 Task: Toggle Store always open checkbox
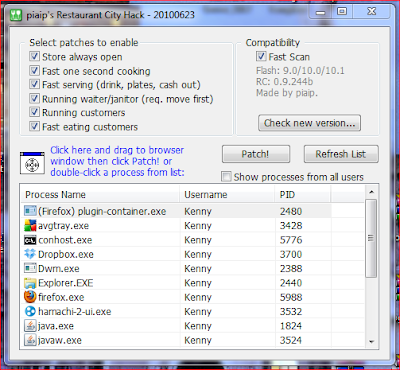(x=34, y=56)
